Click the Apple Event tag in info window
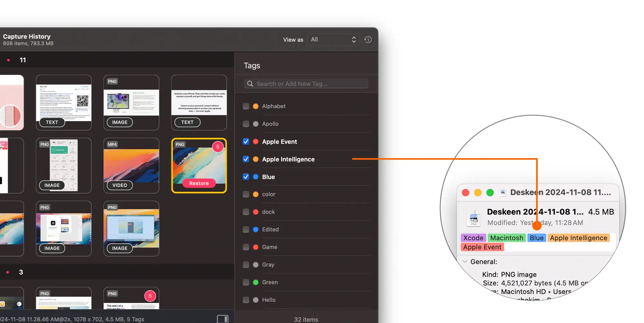 (x=482, y=247)
